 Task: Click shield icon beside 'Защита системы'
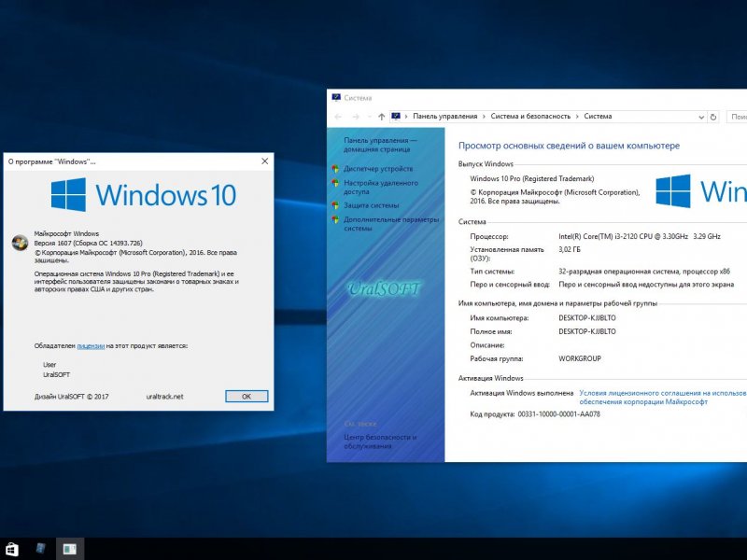tap(335, 205)
